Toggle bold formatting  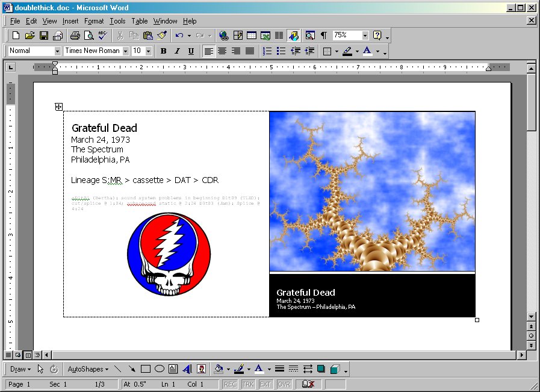[164, 51]
